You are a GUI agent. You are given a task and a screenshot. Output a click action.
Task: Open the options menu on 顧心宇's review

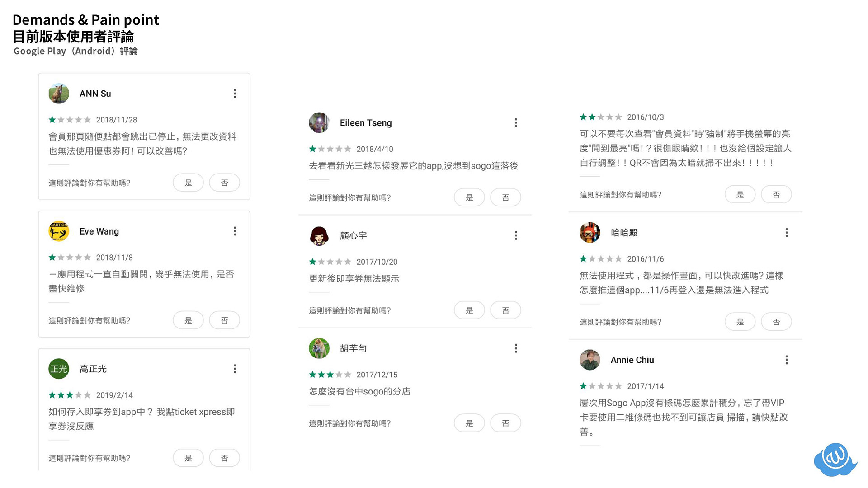(516, 235)
